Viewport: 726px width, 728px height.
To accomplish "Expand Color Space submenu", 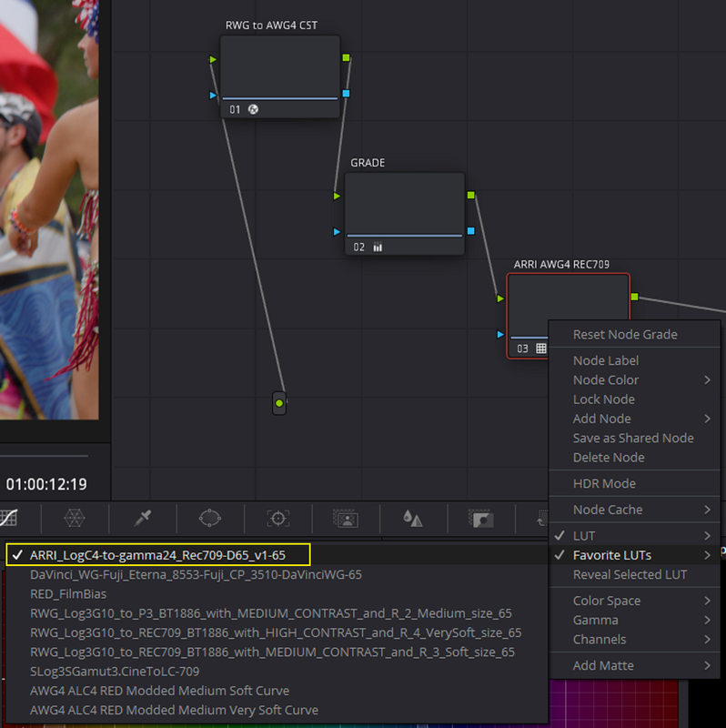I will tap(634, 601).
